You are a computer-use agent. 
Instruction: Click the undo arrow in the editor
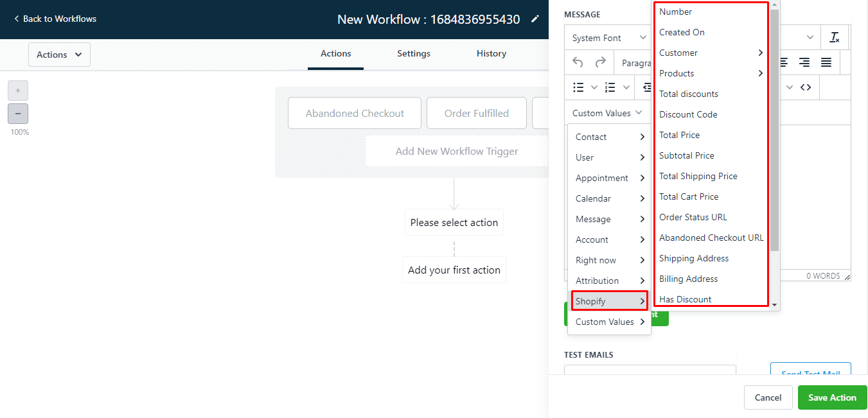point(578,62)
